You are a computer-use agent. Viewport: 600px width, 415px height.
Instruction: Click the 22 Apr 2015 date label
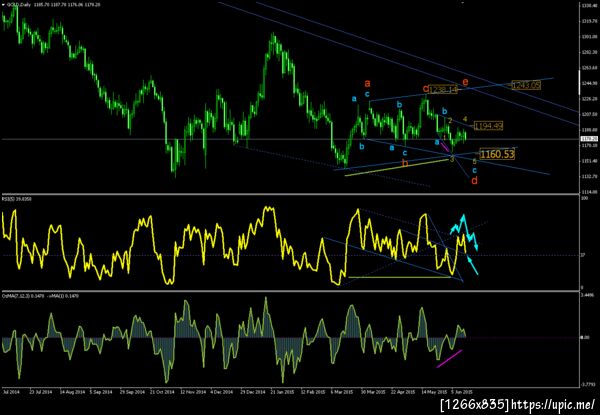403,392
